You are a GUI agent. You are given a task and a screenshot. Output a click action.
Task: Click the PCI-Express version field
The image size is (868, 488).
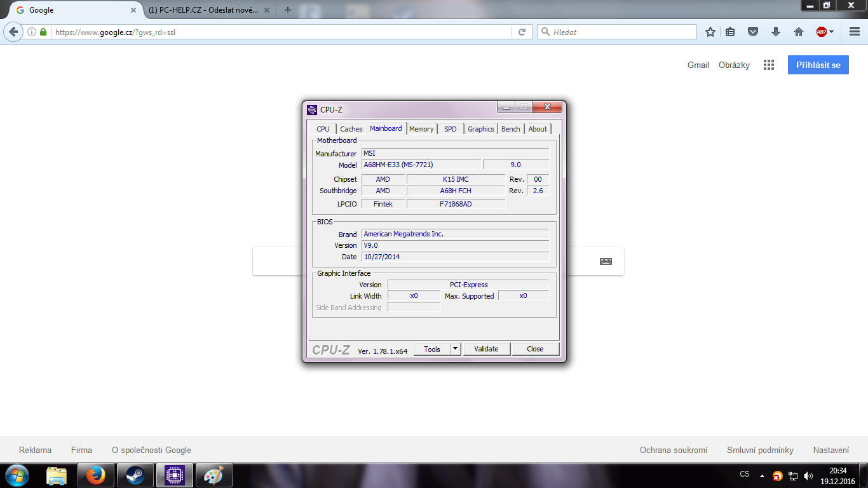[x=468, y=285]
